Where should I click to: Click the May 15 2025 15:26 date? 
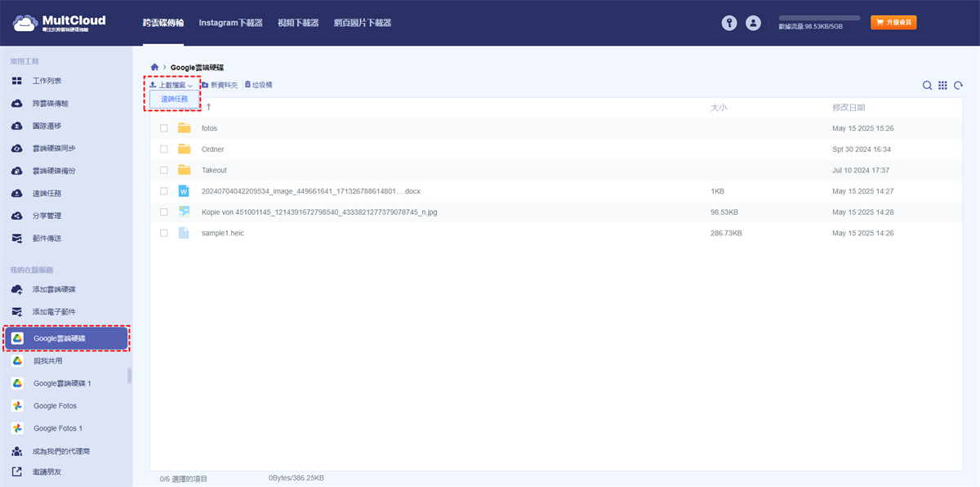point(863,128)
